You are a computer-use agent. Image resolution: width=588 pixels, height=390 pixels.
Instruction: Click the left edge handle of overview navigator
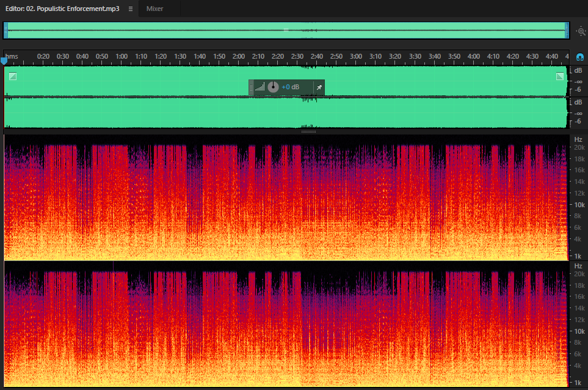pyautogui.click(x=5, y=31)
